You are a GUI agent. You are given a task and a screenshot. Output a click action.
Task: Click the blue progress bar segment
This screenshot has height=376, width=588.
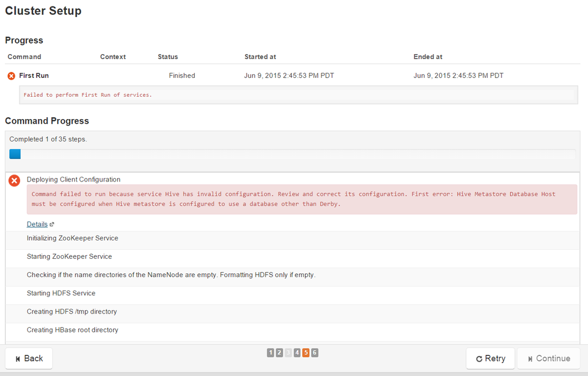15,154
